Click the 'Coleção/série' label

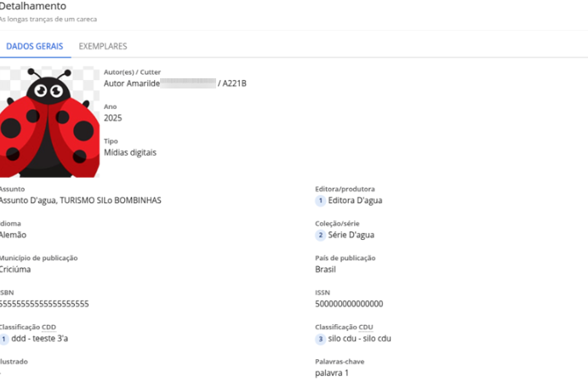tap(338, 224)
